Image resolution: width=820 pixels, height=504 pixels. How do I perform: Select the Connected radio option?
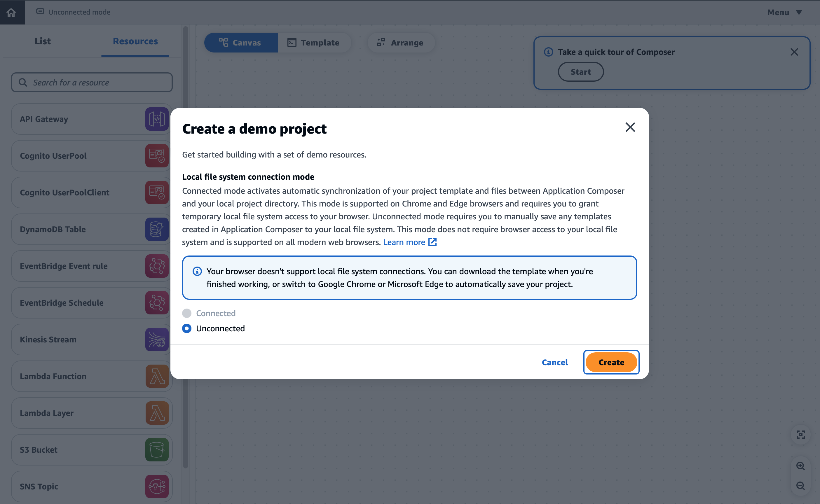coord(187,313)
